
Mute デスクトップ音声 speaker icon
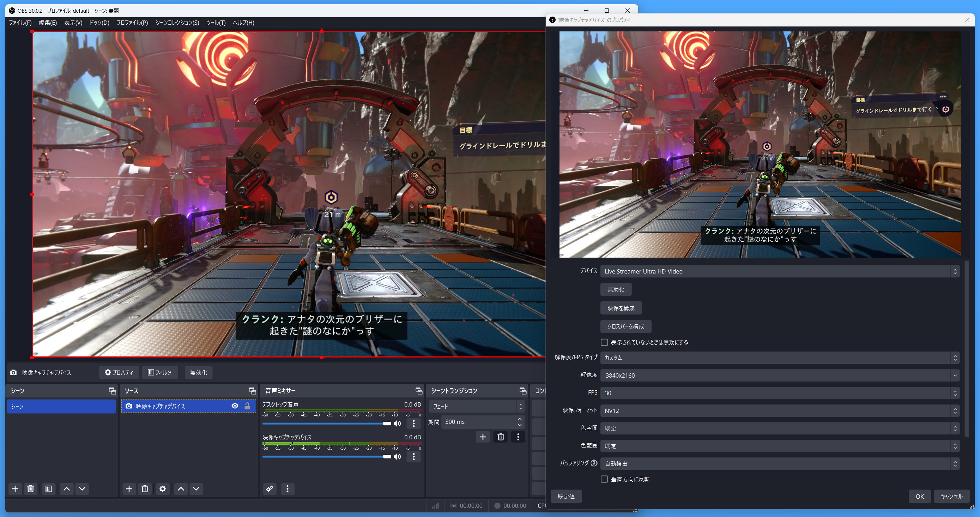point(398,424)
